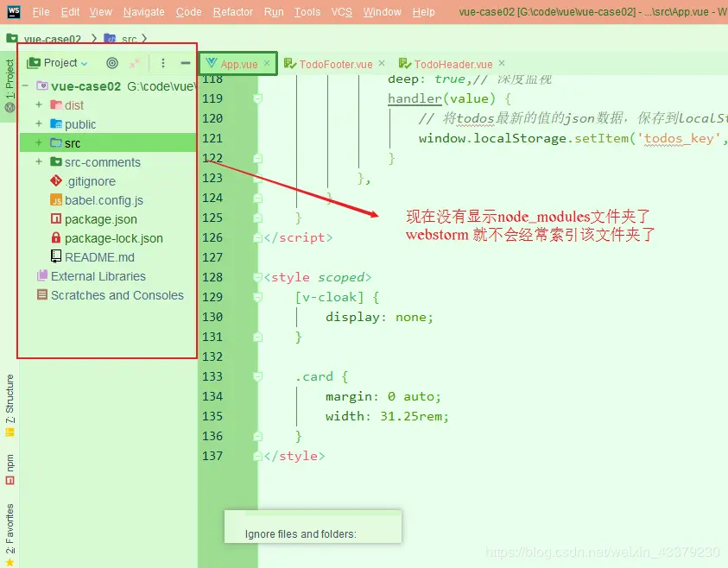Click line number 127 in the gutter

(212, 257)
